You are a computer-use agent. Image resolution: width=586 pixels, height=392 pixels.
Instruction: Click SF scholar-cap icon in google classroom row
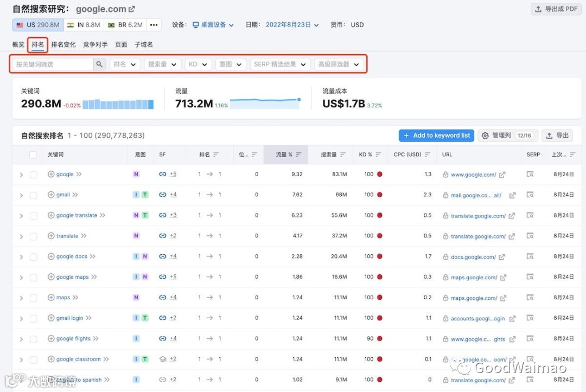[163, 359]
